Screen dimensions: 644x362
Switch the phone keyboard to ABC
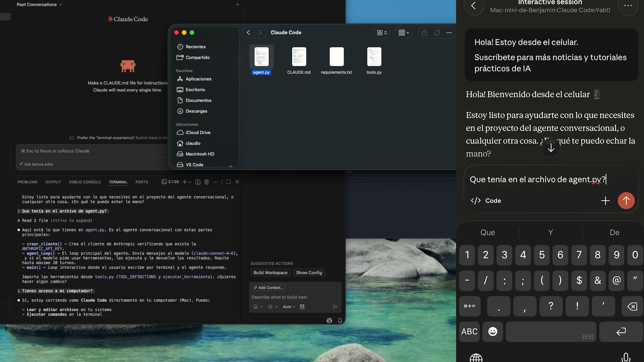(x=469, y=332)
